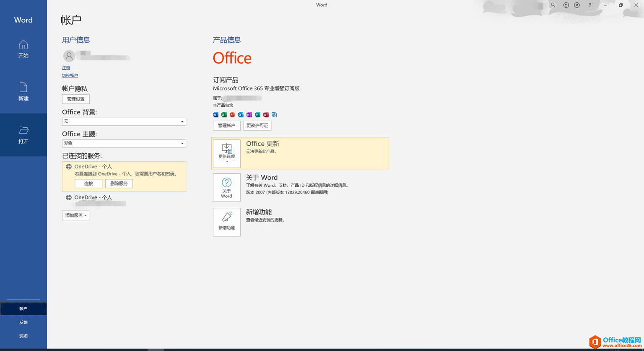The image size is (644, 351).
Task: Click the 关于 Word question mark icon
Action: (226, 187)
